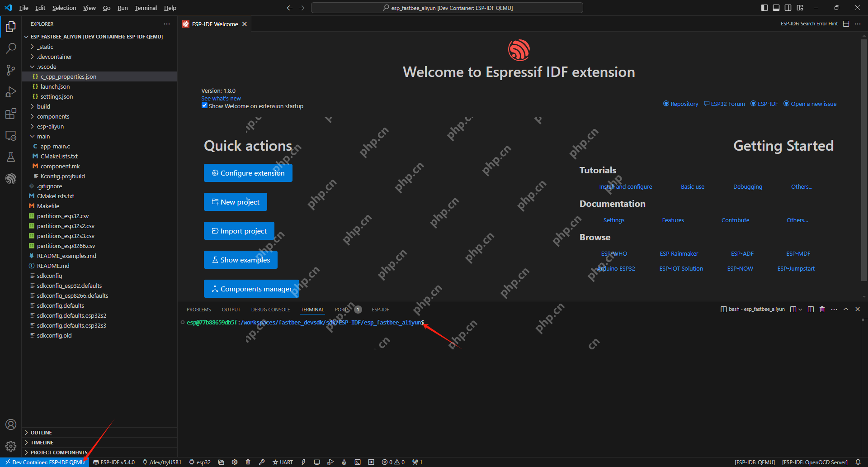Open SDK Configuration editor gear in status bar
The height and width of the screenshot is (467, 868).
tap(235, 462)
